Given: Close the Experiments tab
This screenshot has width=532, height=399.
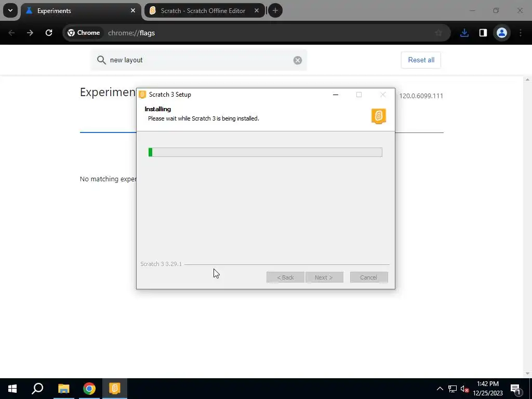Looking at the screenshot, I should pos(133,10).
